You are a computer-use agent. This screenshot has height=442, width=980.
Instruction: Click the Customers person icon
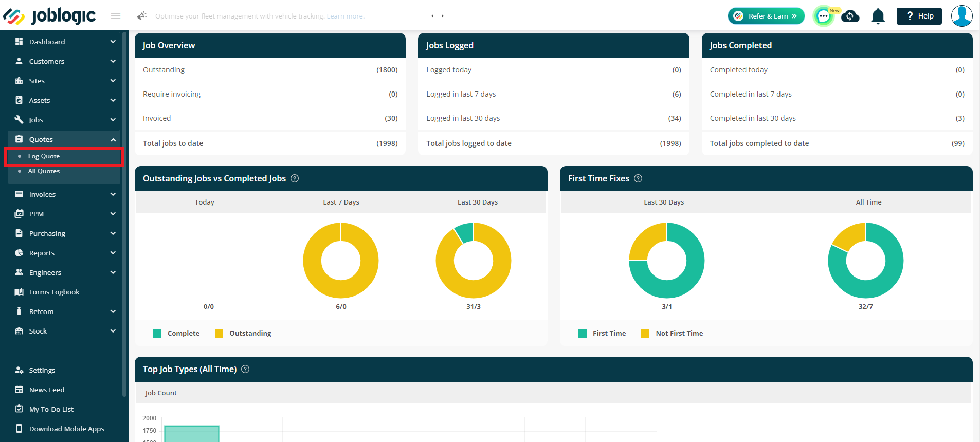coord(19,61)
